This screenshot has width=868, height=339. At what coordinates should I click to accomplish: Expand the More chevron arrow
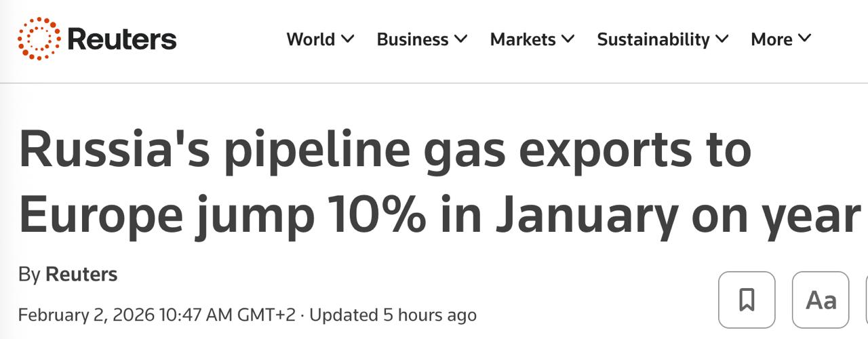[804, 39]
